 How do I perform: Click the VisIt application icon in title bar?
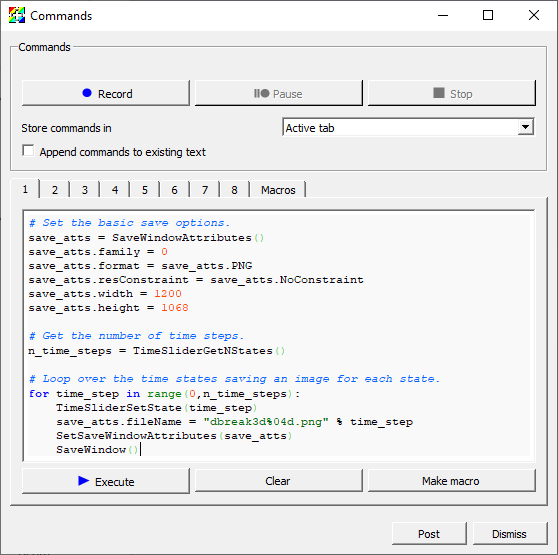(x=17, y=15)
